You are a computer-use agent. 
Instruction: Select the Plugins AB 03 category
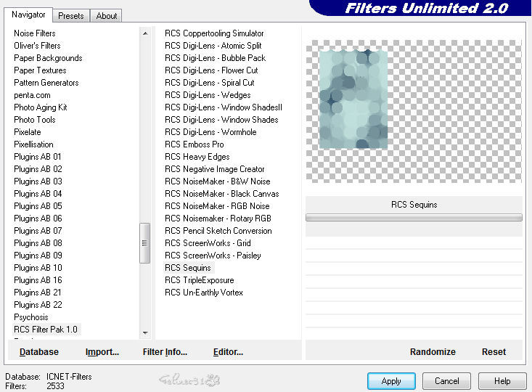[x=38, y=181]
